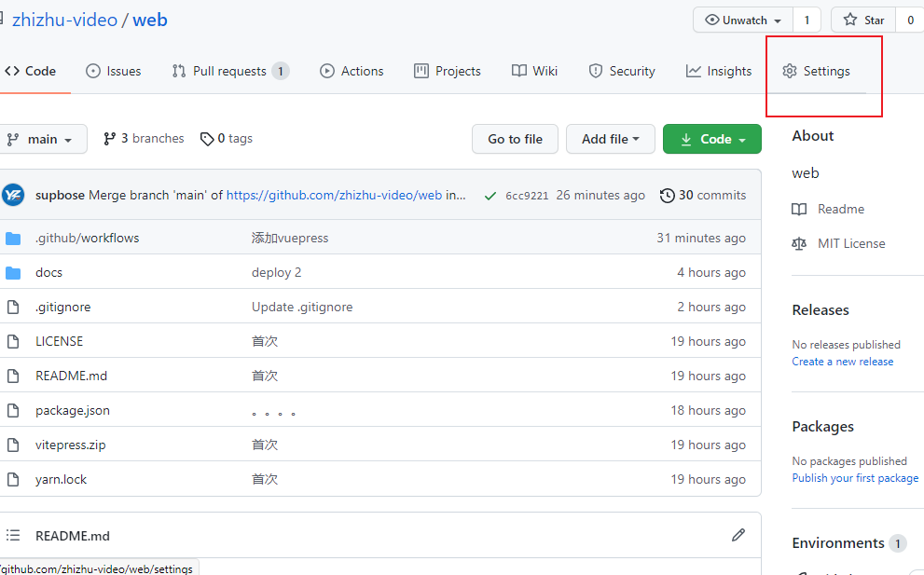924x575 pixels.
Task: Click the clock history icon beside commits
Action: pyautogui.click(x=667, y=196)
